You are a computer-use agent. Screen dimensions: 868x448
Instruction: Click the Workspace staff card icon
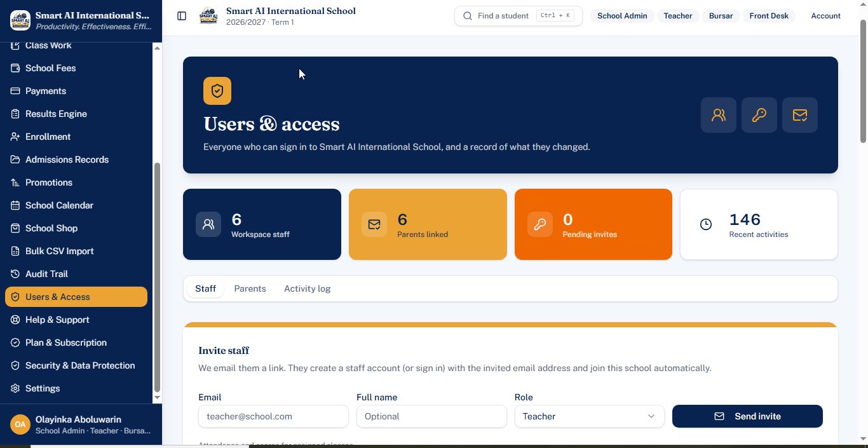click(x=208, y=224)
